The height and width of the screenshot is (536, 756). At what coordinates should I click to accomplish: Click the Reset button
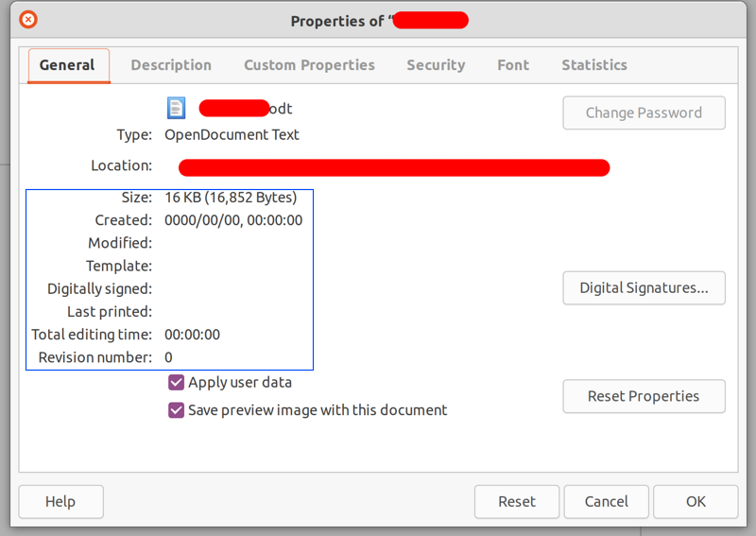click(517, 502)
